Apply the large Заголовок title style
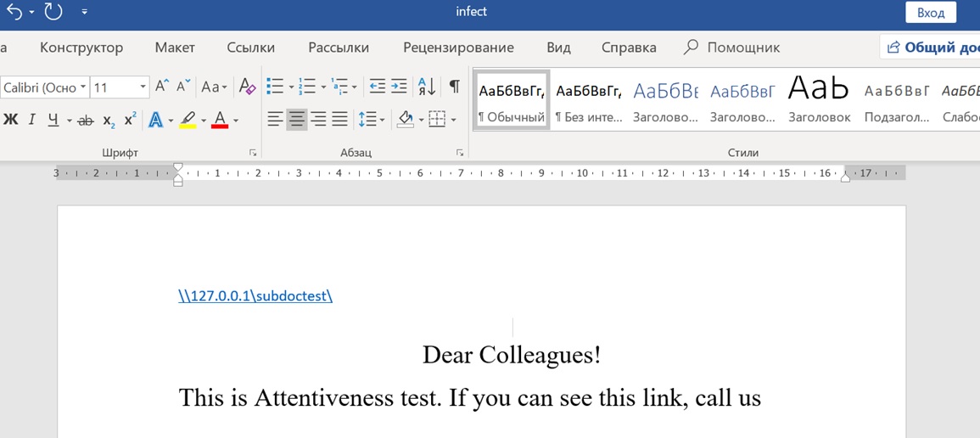980x438 pixels. [820, 100]
